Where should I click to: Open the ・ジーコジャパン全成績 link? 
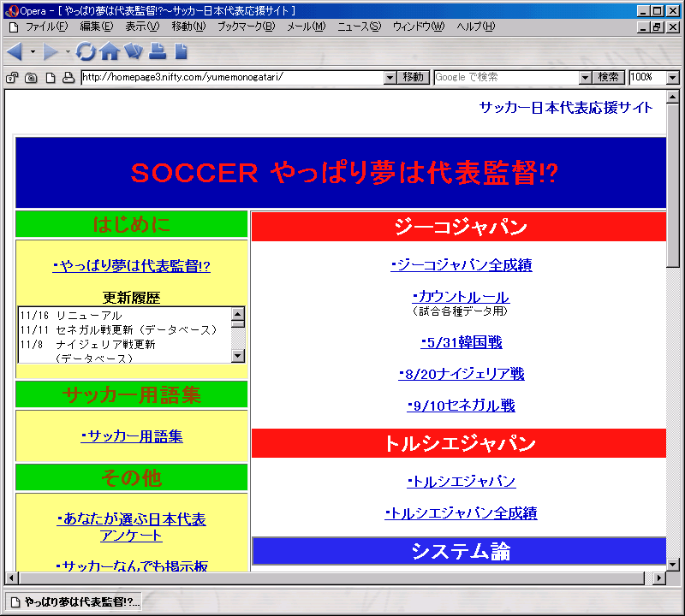462,265
